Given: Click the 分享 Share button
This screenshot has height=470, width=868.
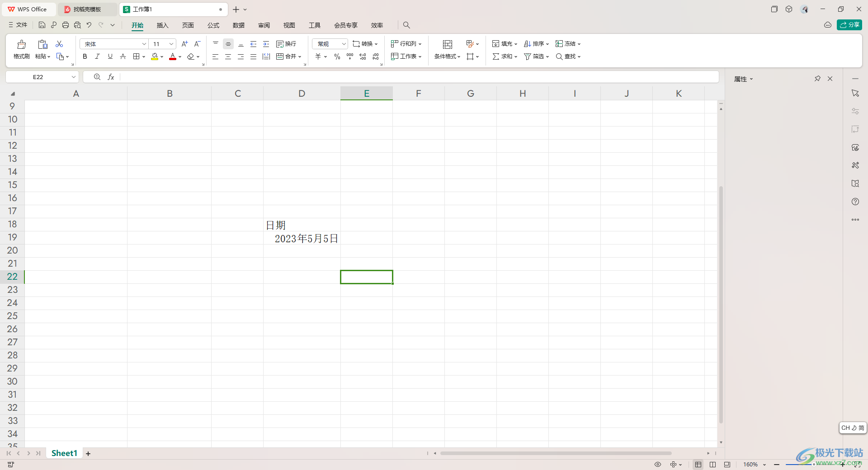Looking at the screenshot, I should point(849,25).
